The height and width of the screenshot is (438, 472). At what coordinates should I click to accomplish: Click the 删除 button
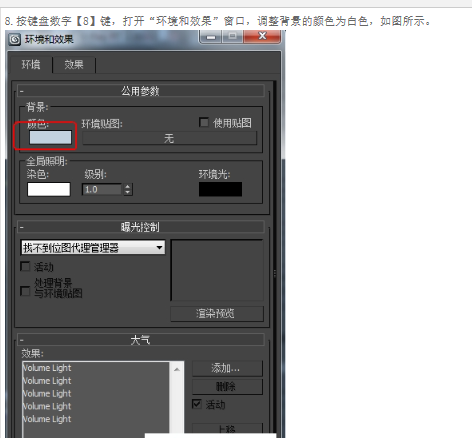[227, 387]
